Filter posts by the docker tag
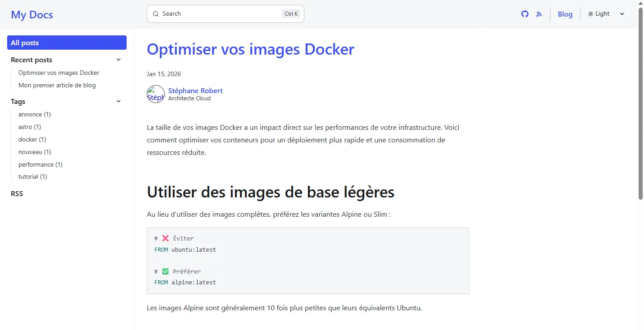The width and height of the screenshot is (644, 330). 32,139
